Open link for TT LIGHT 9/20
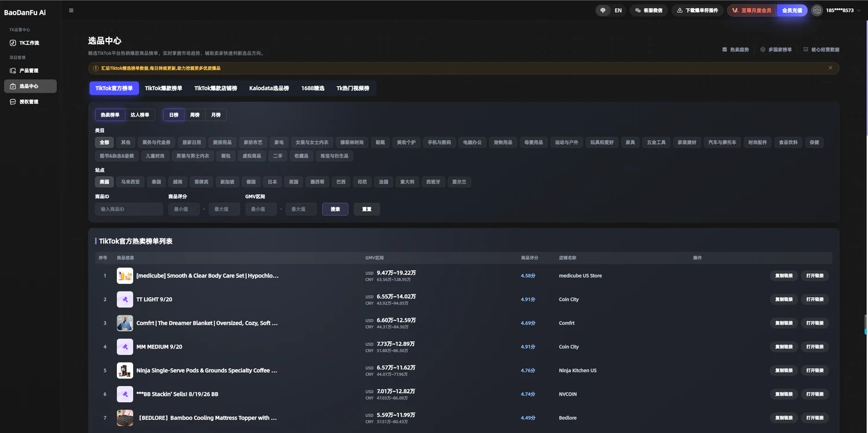This screenshot has height=433, width=868. click(815, 299)
